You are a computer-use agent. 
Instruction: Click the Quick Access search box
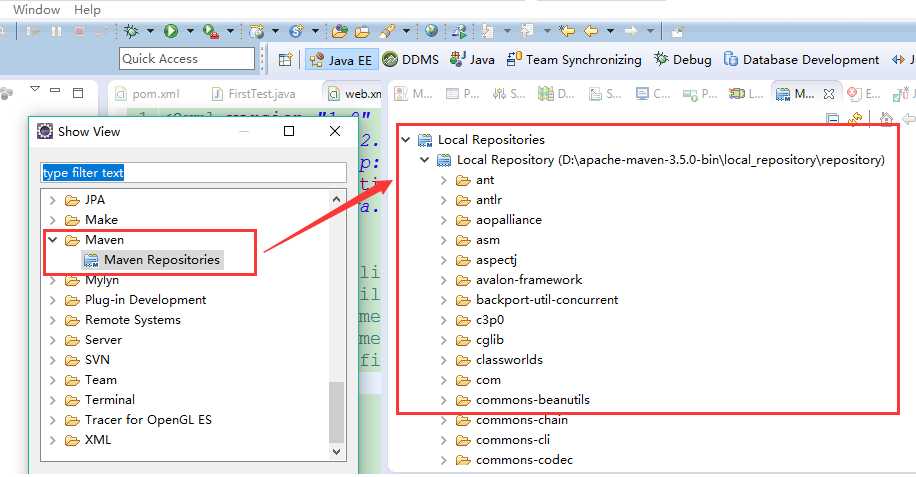point(187,59)
